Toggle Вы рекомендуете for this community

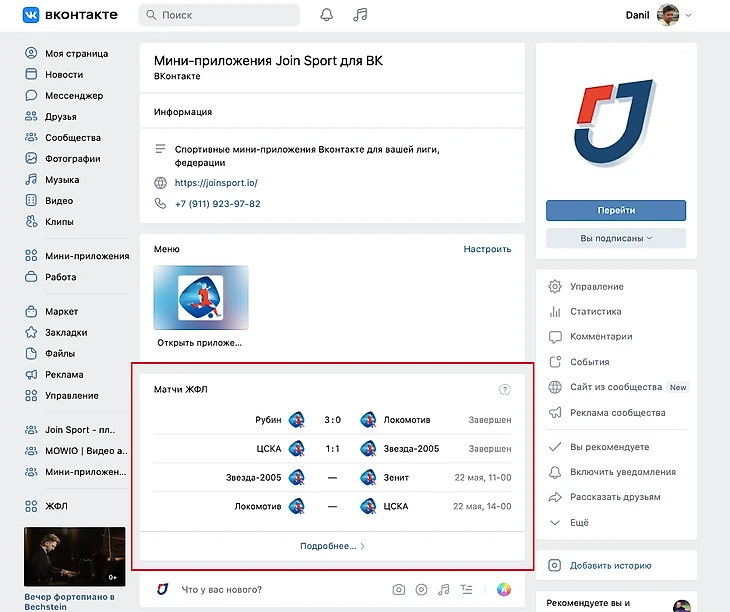(609, 447)
